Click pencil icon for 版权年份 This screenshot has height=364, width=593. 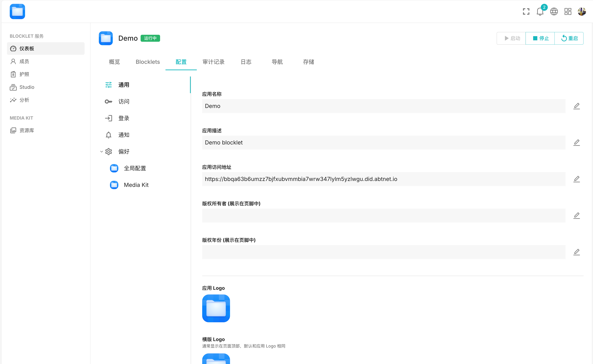click(576, 252)
